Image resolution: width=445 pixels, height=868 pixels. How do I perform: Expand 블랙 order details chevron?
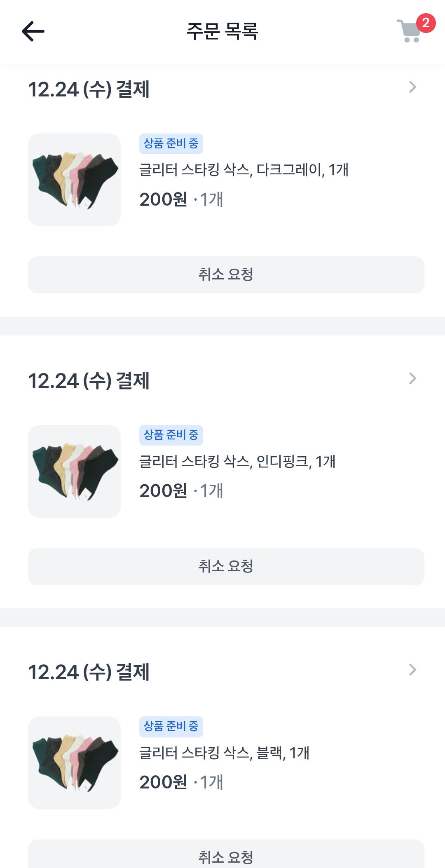(412, 670)
